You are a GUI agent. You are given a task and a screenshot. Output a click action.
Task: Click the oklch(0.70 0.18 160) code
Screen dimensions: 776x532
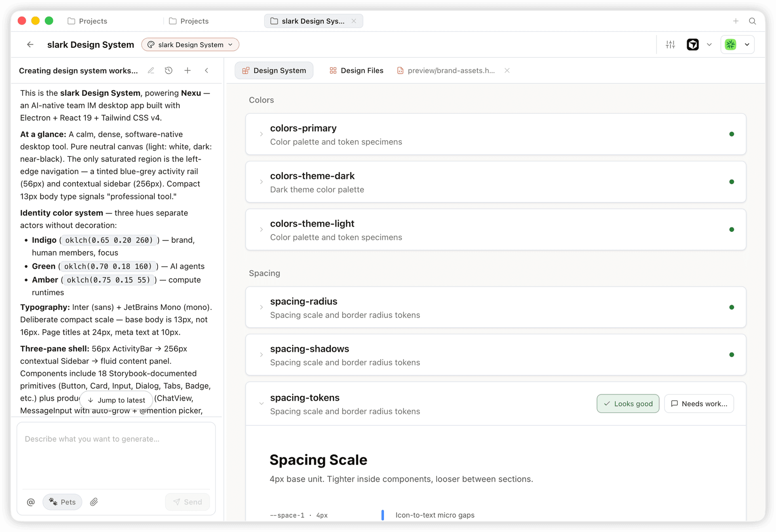point(108,266)
